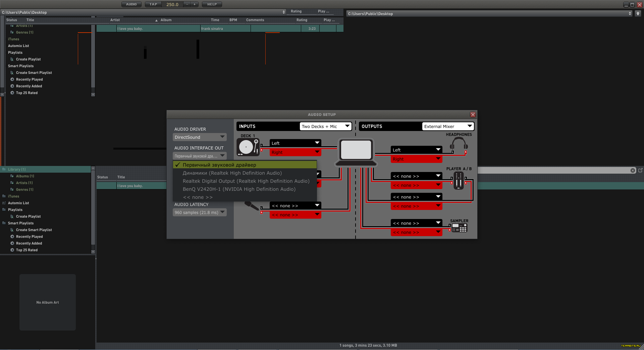Select Realtek Digital Output option
The width and height of the screenshot is (644, 350).
point(246,181)
